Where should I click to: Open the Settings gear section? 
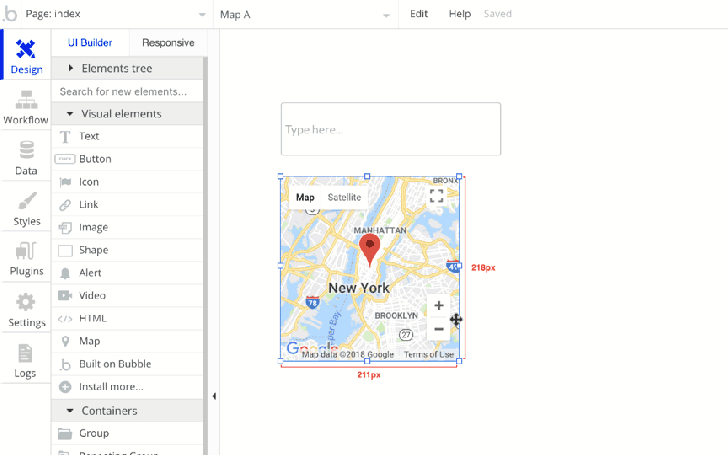pos(26,310)
